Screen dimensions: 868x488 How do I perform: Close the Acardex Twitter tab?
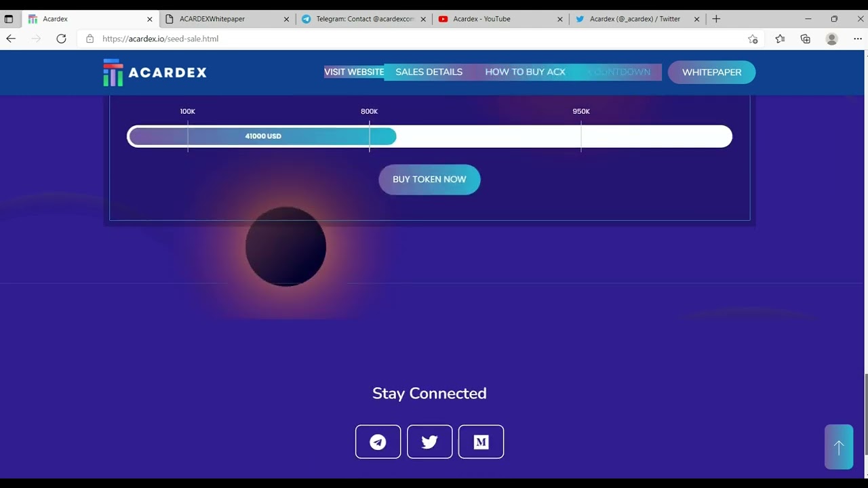pyautogui.click(x=696, y=19)
